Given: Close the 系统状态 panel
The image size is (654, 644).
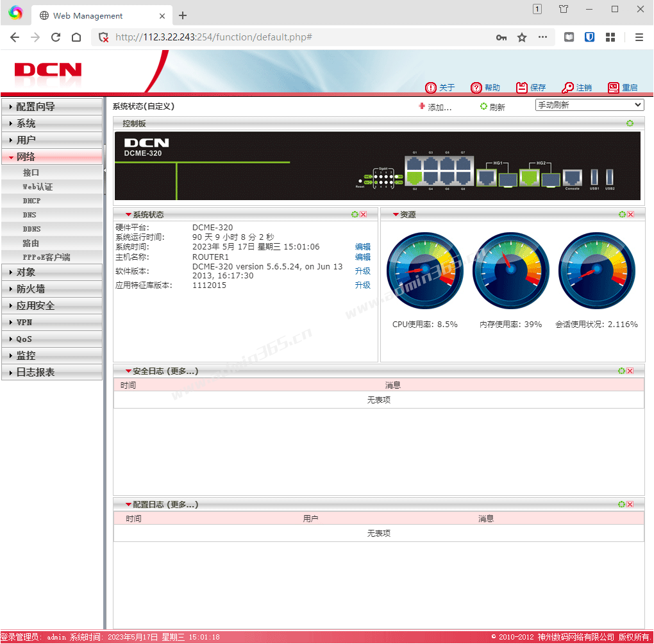Looking at the screenshot, I should [x=364, y=214].
